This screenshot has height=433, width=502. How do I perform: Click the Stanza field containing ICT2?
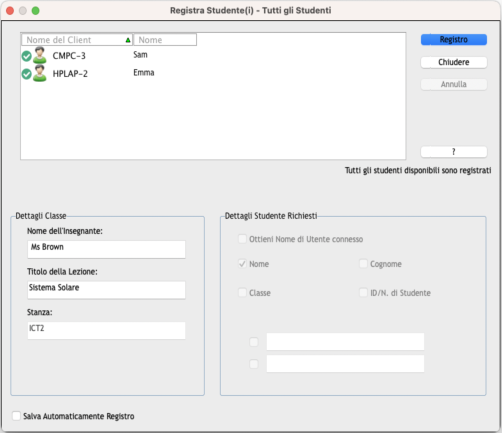coord(106,330)
